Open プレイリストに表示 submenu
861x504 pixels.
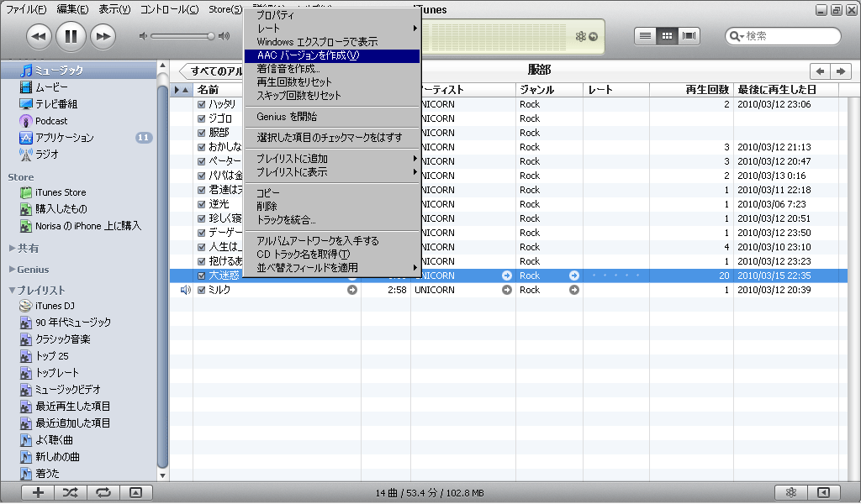[331, 171]
